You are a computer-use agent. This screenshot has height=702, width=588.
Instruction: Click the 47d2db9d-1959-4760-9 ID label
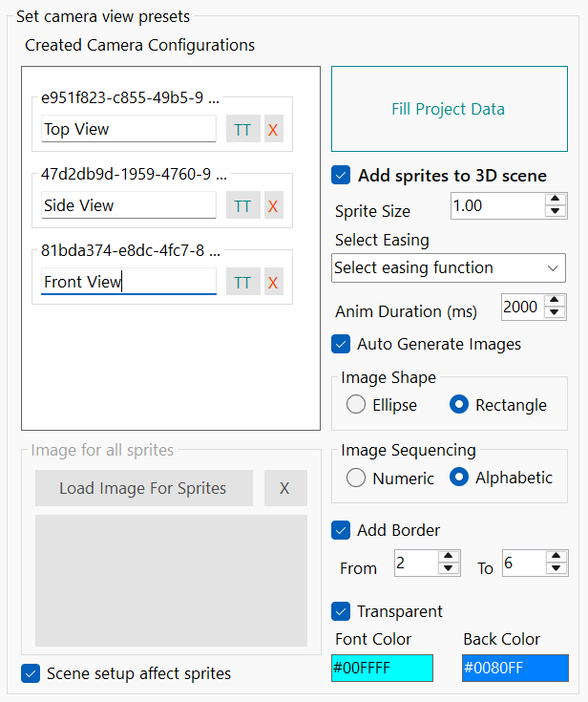coord(134,174)
